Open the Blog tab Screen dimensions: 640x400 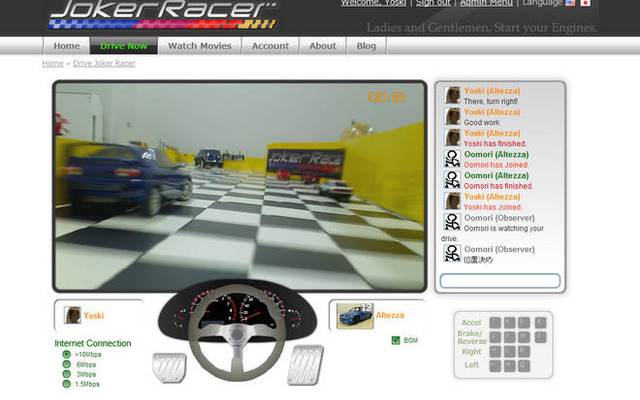point(366,46)
